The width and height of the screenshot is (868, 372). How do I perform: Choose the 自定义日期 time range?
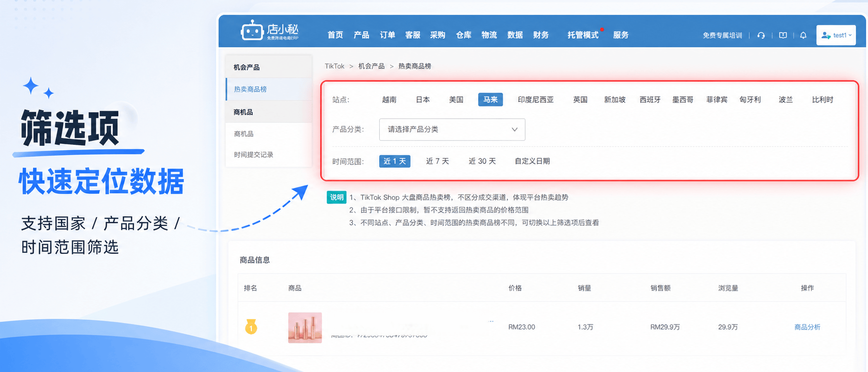coord(532,162)
